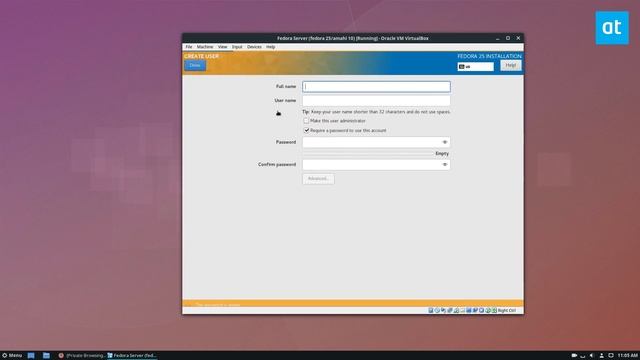Open the Input menu

(237, 47)
